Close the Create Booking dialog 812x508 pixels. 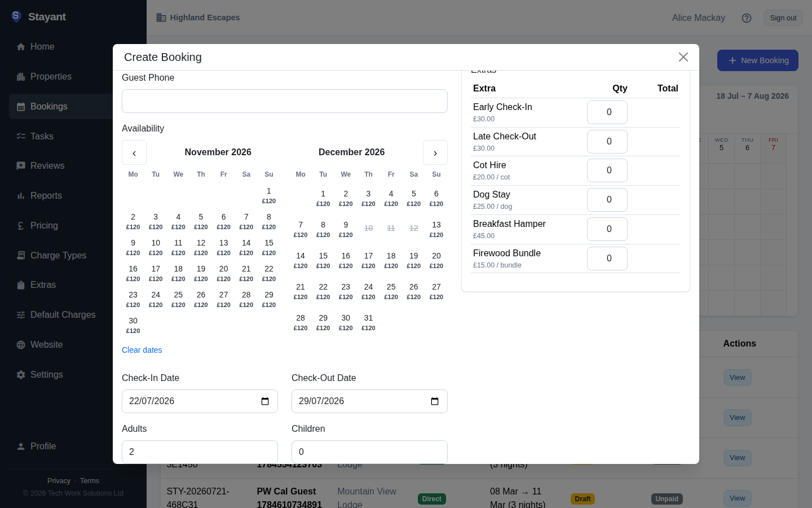point(683,57)
